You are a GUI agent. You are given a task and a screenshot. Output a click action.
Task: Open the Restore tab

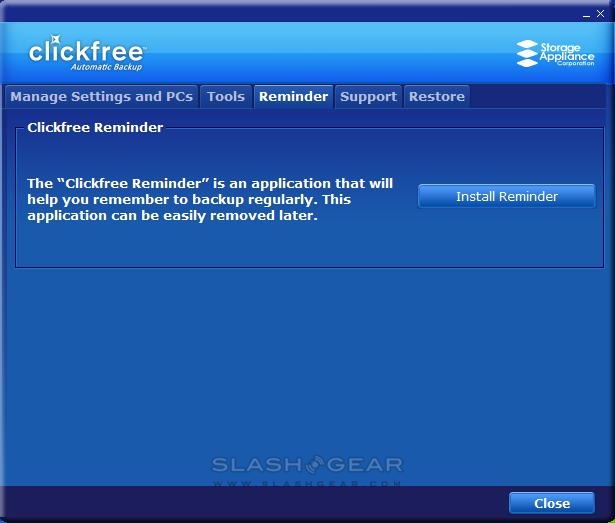tap(437, 97)
